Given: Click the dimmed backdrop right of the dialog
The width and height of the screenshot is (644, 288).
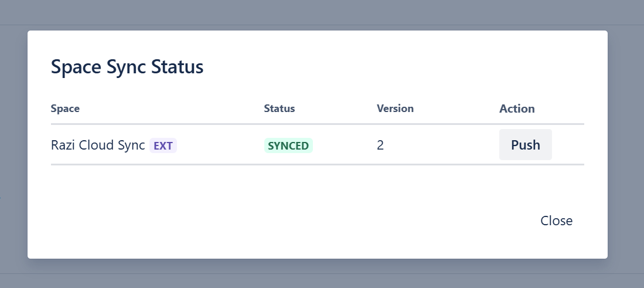Looking at the screenshot, I should tap(626, 147).
